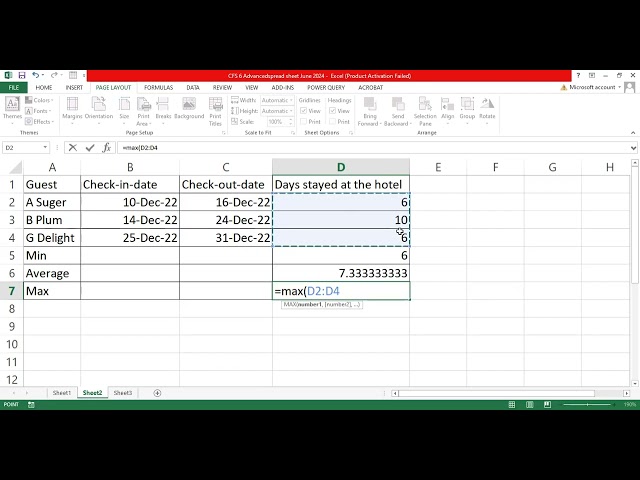
Task: Click the Select All corner triangle
Action: (x=15, y=167)
